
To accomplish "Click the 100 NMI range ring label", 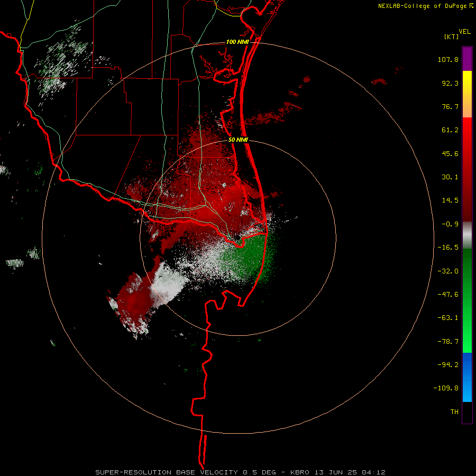I will pos(237,42).
